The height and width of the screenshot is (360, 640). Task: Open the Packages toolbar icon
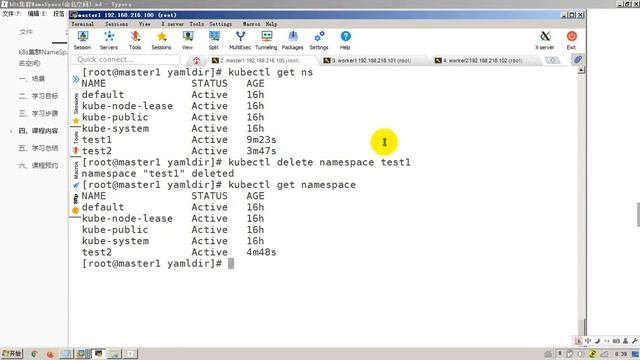point(293,40)
